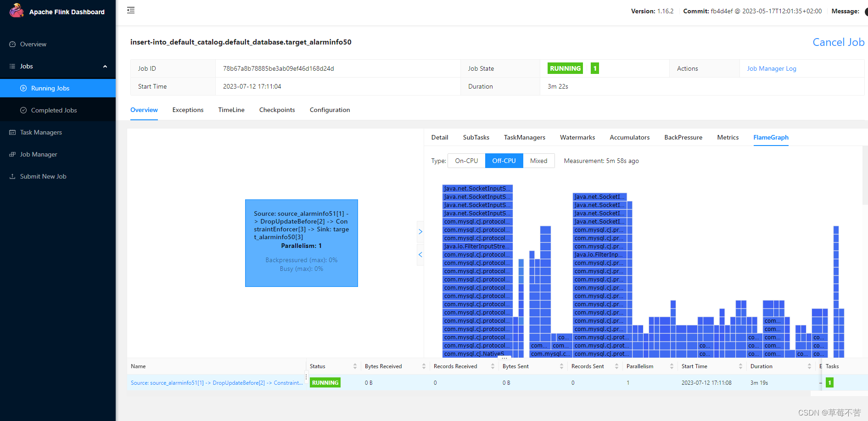Switch to the SubTasks vertex tab
Screen dimensions: 868x421
(476, 137)
